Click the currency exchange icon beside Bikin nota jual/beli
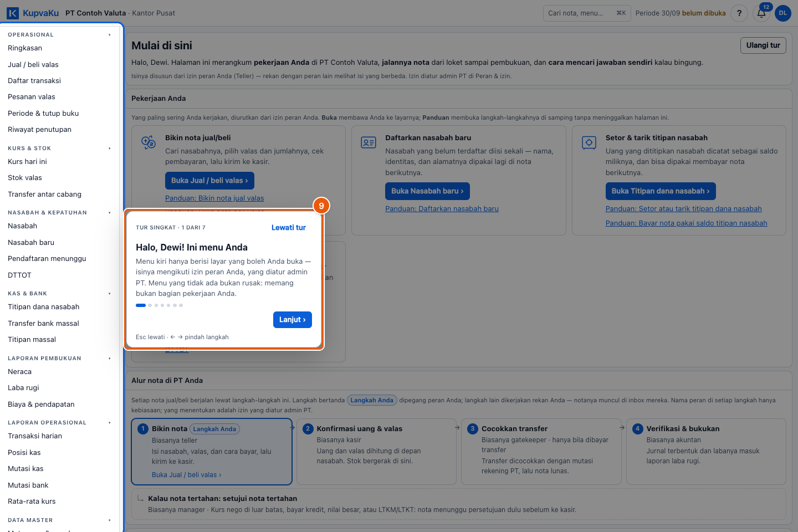Screen dimensions: 798x532 pos(149,142)
